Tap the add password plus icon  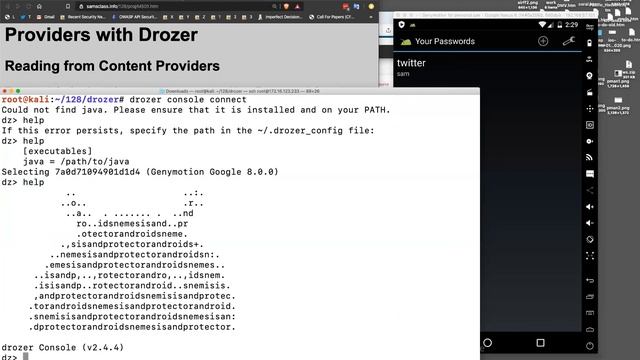tap(543, 41)
